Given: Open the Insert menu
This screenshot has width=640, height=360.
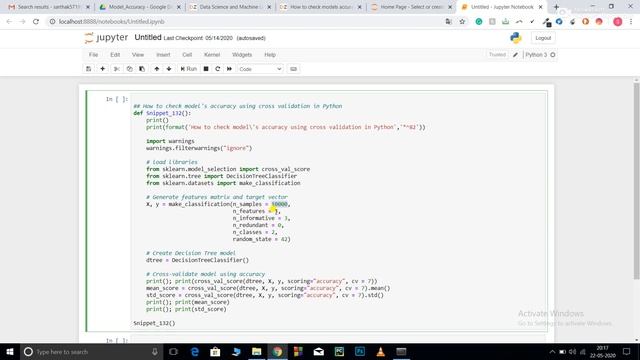Looking at the screenshot, I should (x=163, y=55).
